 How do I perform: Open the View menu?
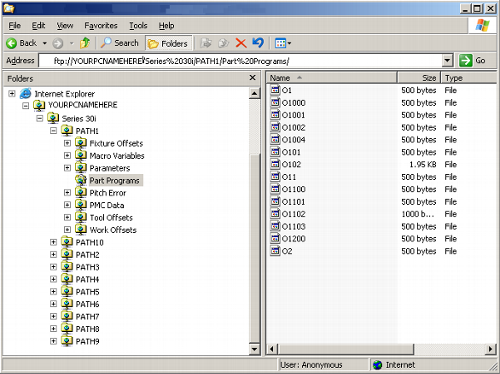[65, 25]
